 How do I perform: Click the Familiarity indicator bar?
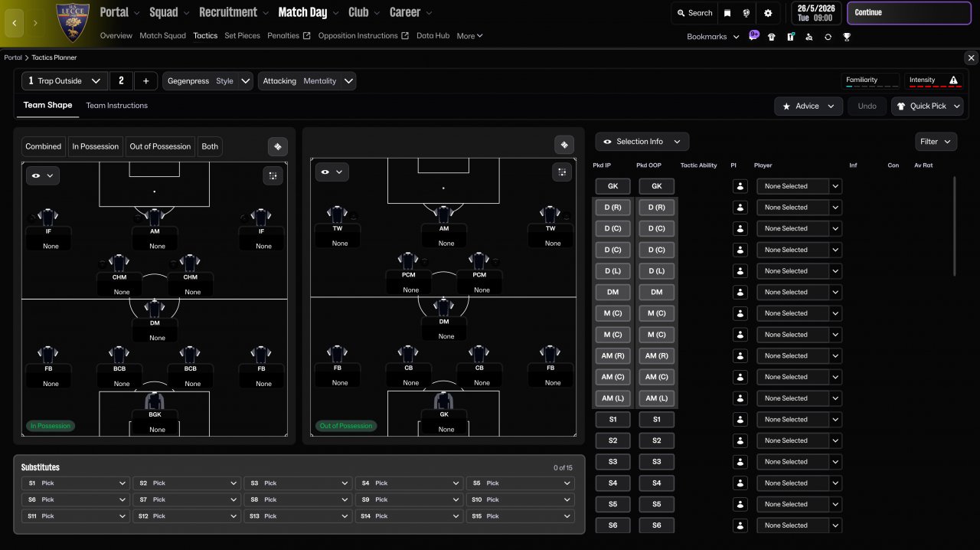tap(871, 81)
